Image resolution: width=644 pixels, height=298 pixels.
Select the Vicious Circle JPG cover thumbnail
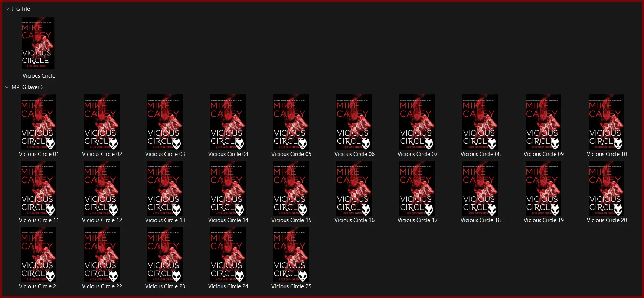point(38,43)
